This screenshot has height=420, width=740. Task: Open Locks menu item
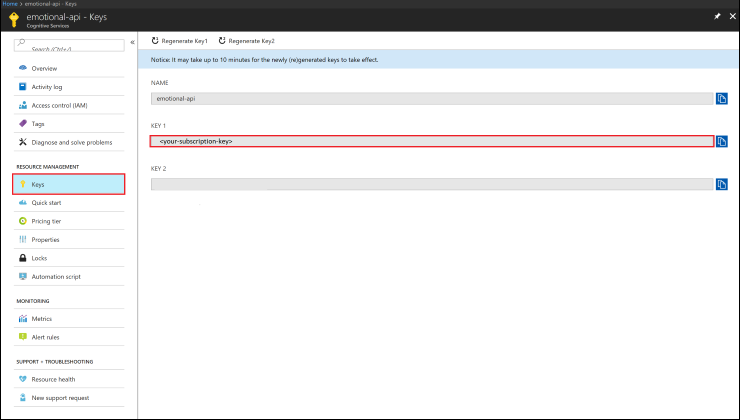point(69,258)
